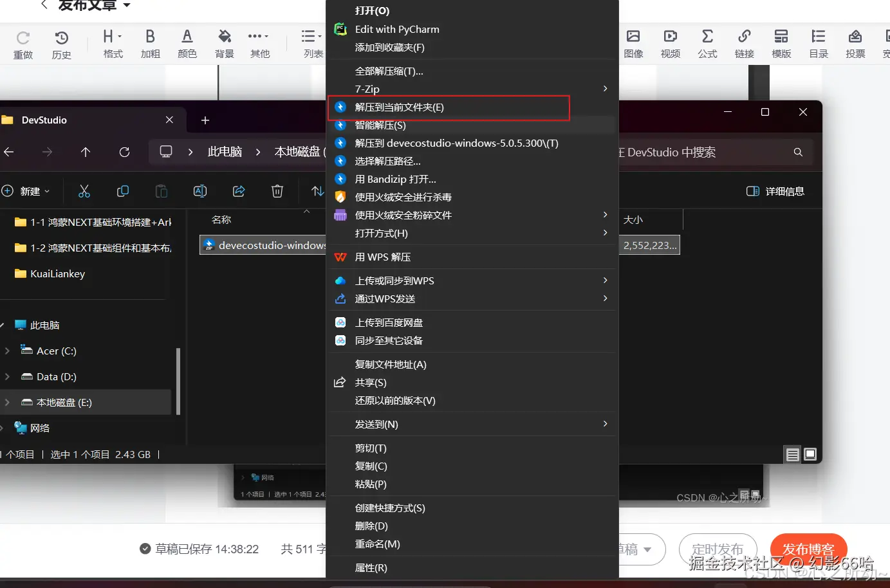Close the DevStudio Explorer tab
Viewport: 890px width, 588px height.
coord(169,120)
